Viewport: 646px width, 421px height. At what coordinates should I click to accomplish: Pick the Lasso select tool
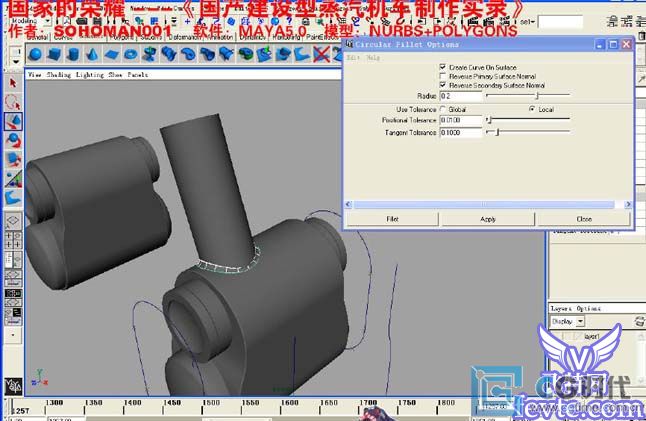click(13, 102)
